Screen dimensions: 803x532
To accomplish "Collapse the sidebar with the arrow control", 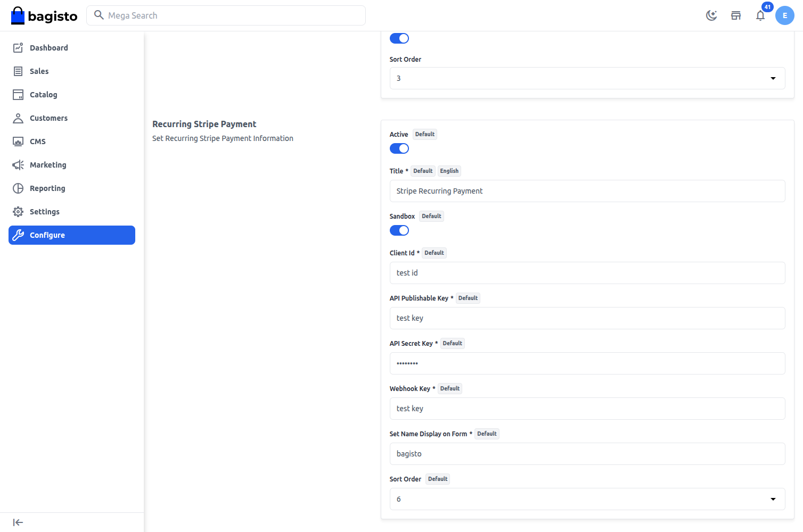I will tap(18, 522).
